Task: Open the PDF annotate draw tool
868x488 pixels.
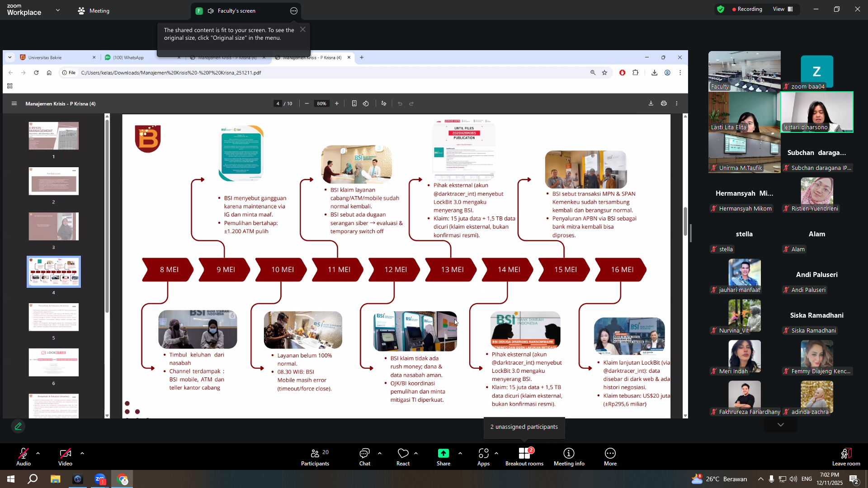Action: (x=384, y=103)
